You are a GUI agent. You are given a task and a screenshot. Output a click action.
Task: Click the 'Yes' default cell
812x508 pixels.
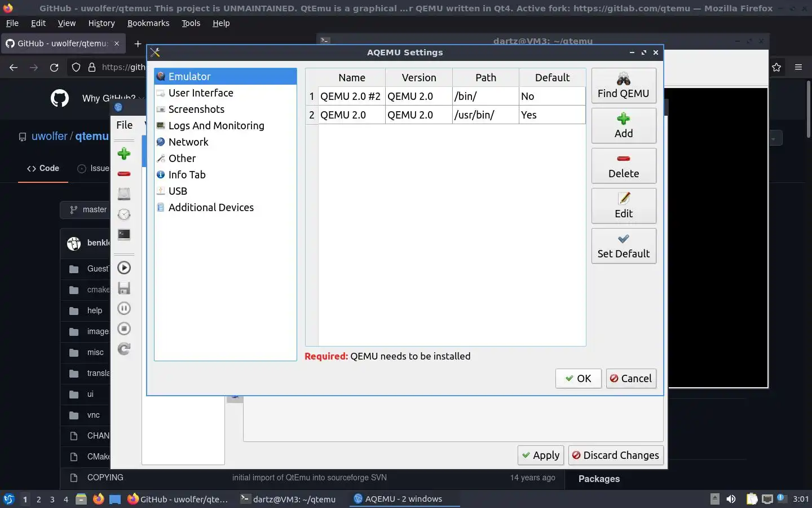tap(552, 115)
